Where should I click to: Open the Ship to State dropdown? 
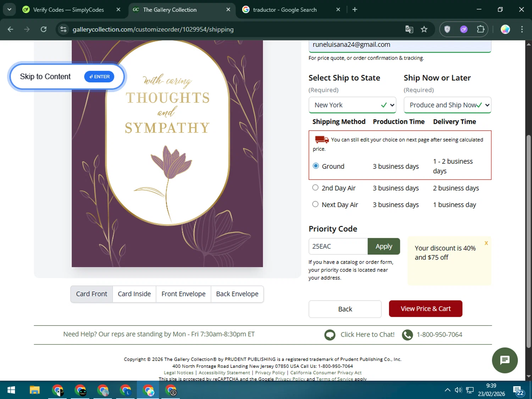click(x=352, y=105)
